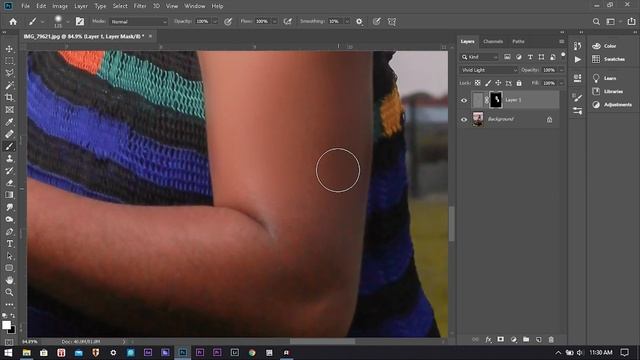Screen dimensions: 640x360
Task: Click the Layer 1 mask thumbnail
Action: (496, 100)
